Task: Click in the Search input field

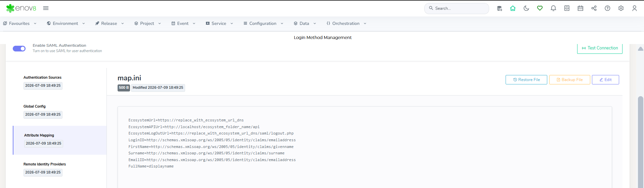Action: (x=457, y=8)
